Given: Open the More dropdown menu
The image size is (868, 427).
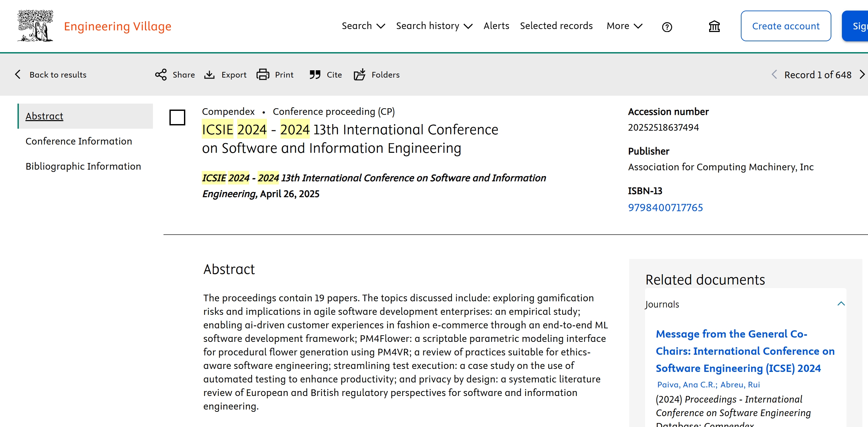Looking at the screenshot, I should (624, 26).
